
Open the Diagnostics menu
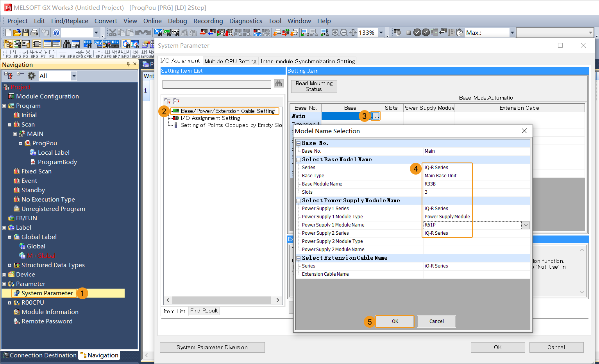click(x=245, y=21)
